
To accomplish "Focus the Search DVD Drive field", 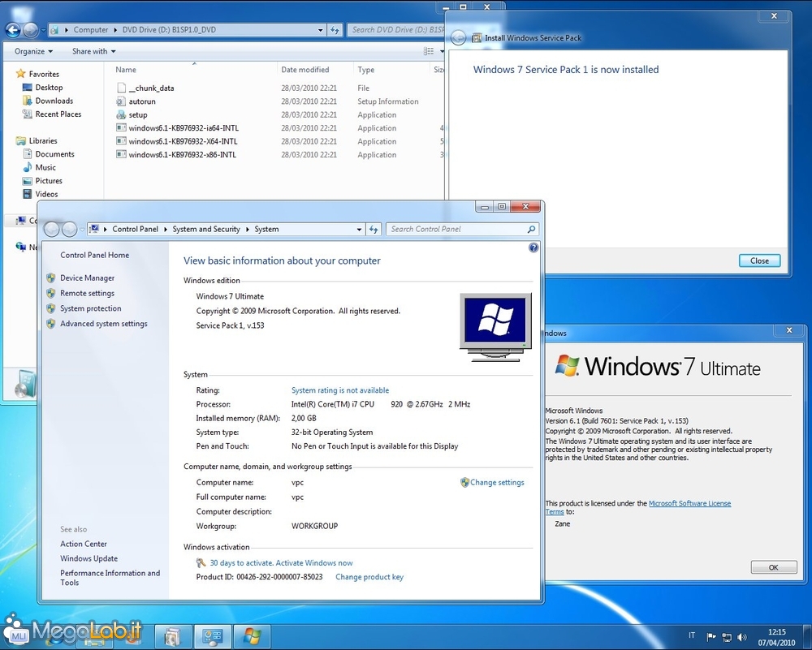I will (x=396, y=30).
